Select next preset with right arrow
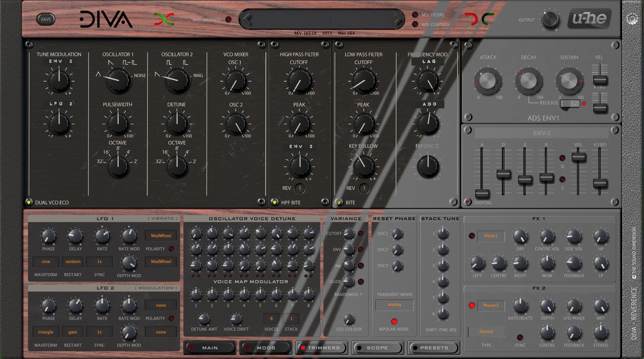 [398, 19]
